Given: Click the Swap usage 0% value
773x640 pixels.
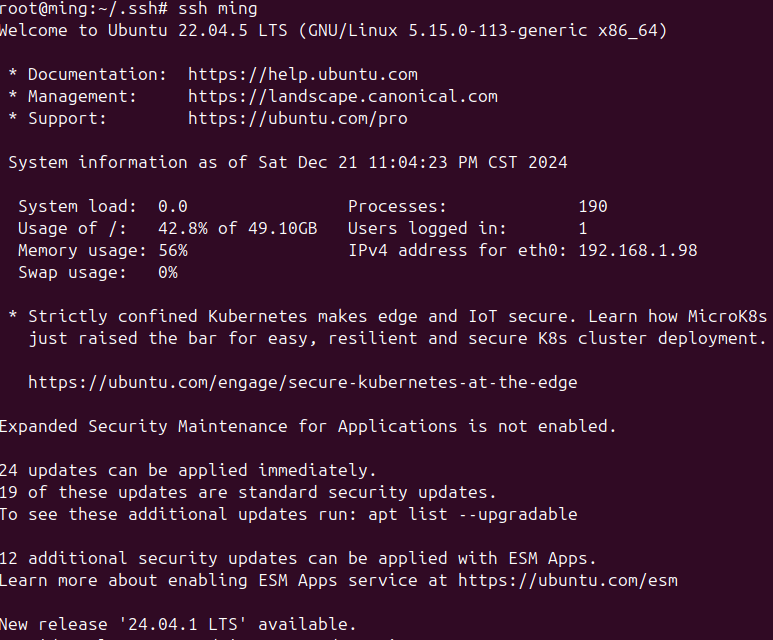Looking at the screenshot, I should click(x=167, y=272).
